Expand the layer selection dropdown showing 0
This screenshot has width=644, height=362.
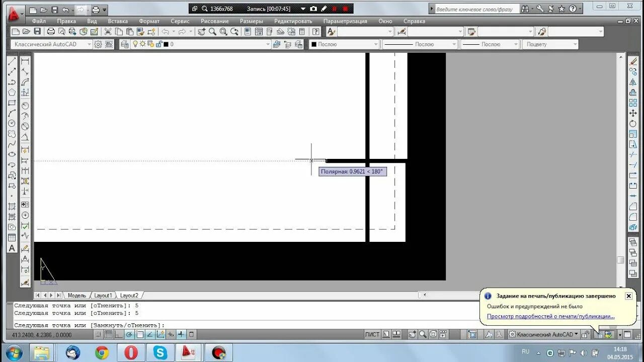tap(268, 44)
